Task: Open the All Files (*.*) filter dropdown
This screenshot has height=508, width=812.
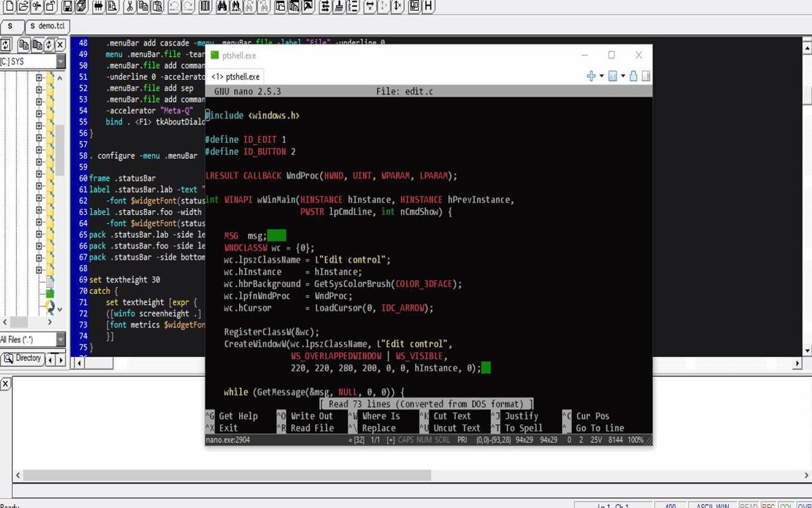Action: coord(60,340)
